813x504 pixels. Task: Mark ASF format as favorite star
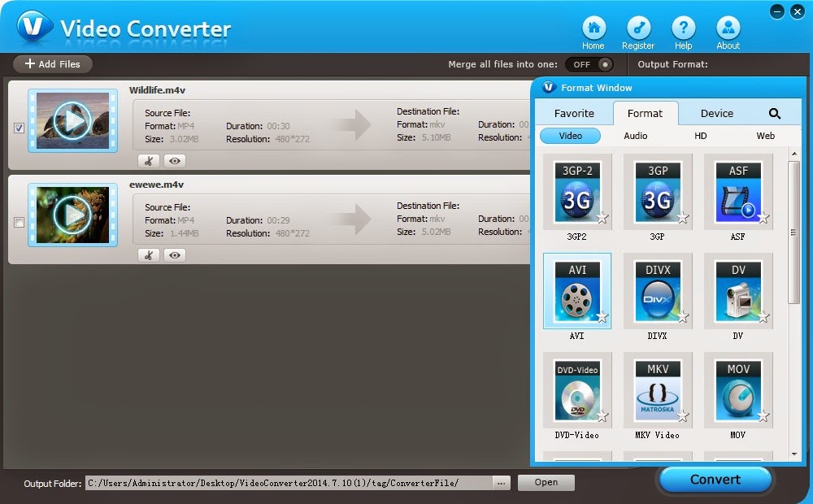pos(763,218)
